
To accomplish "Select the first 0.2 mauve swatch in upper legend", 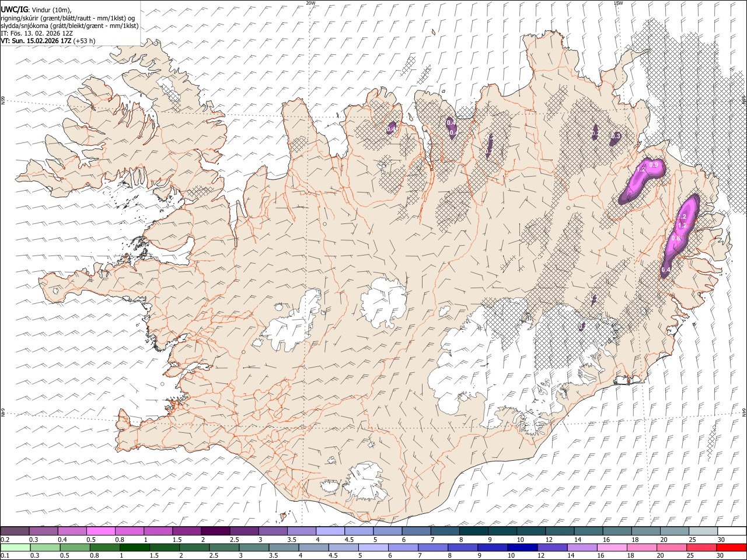I will pos(15,531).
